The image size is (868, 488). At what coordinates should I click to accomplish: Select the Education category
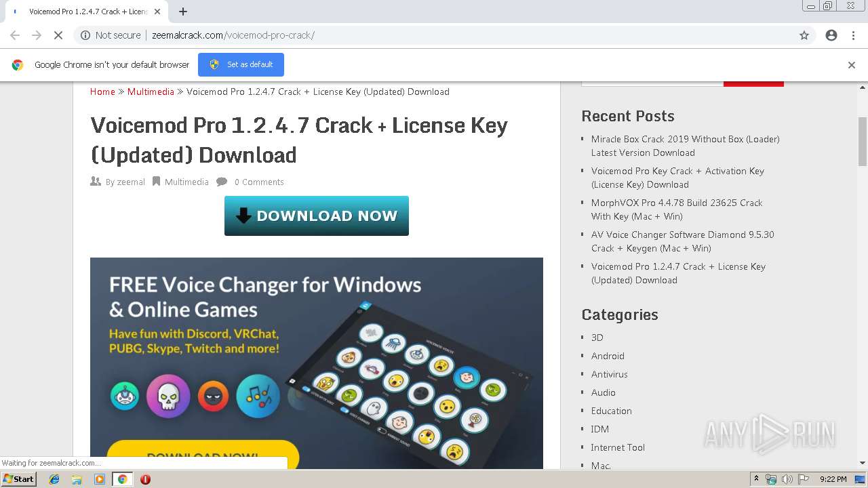pyautogui.click(x=611, y=411)
